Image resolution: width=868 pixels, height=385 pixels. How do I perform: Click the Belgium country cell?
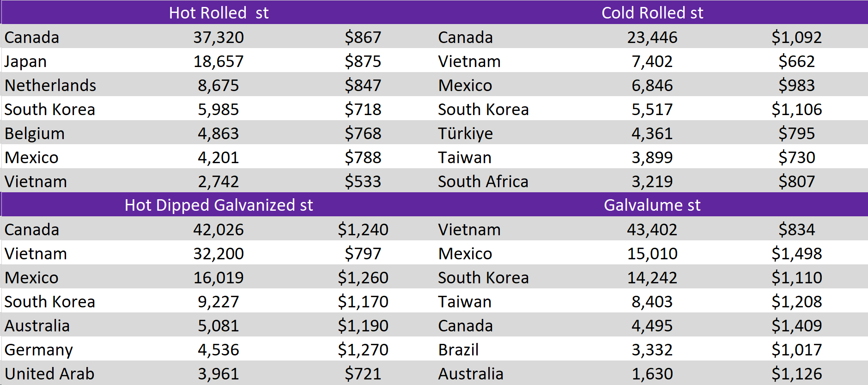pyautogui.click(x=35, y=134)
